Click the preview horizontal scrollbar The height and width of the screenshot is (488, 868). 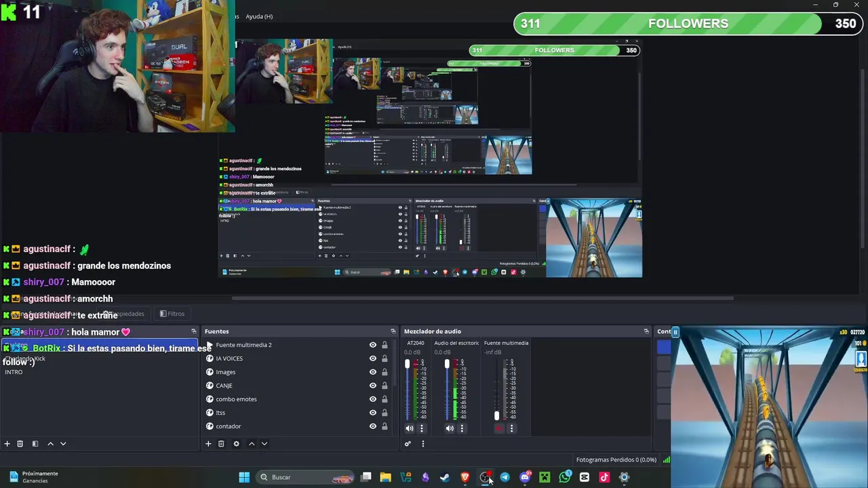pos(483,298)
